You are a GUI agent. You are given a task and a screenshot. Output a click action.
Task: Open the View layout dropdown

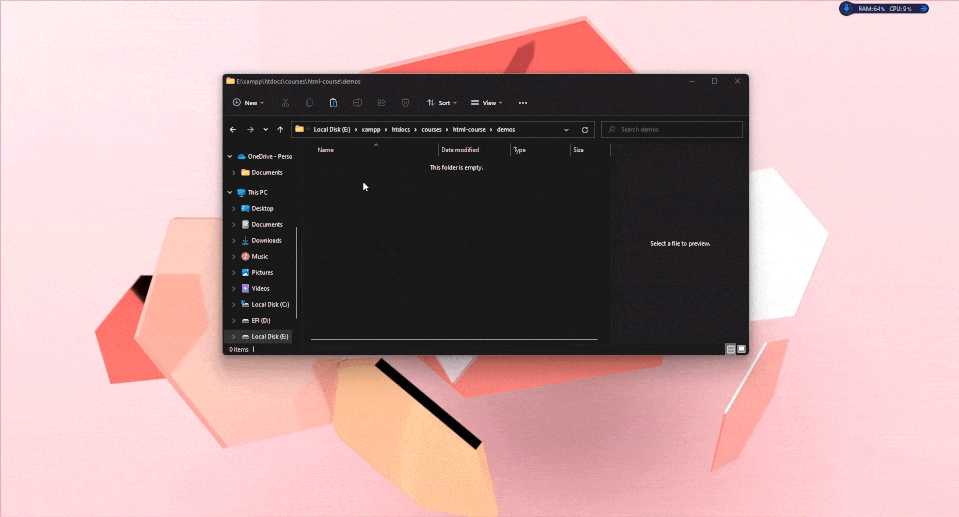(486, 103)
